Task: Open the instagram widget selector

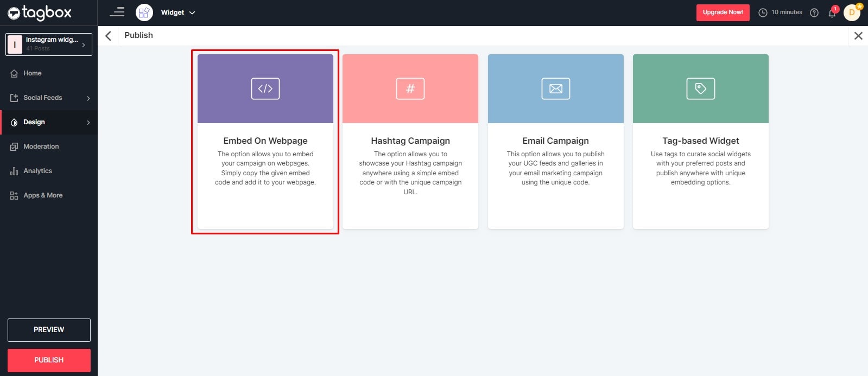Action: point(49,44)
